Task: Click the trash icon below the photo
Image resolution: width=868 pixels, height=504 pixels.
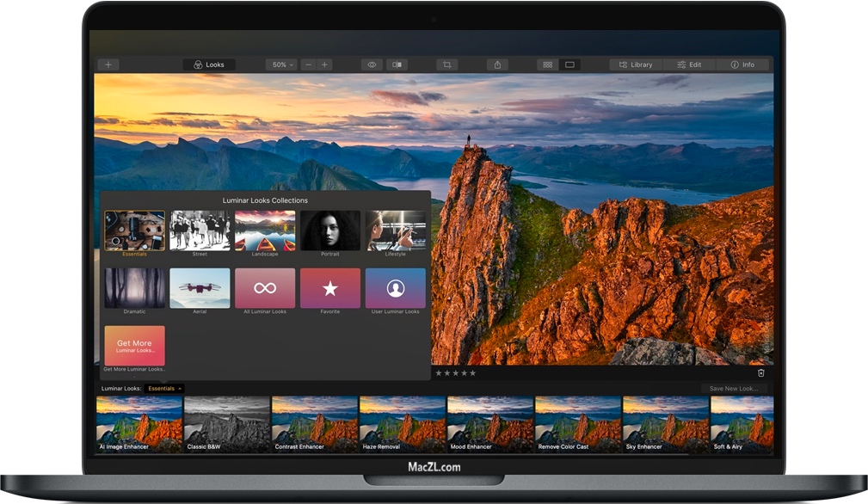Action: [760, 372]
